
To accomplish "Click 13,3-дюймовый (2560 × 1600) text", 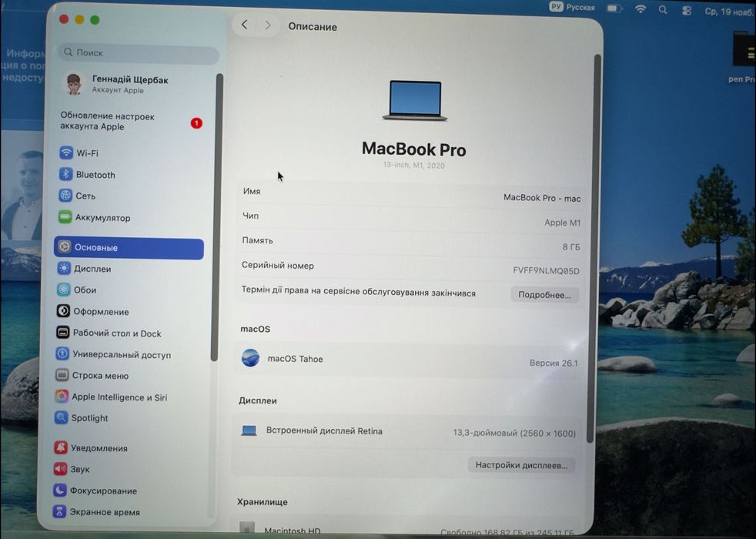I will click(514, 433).
